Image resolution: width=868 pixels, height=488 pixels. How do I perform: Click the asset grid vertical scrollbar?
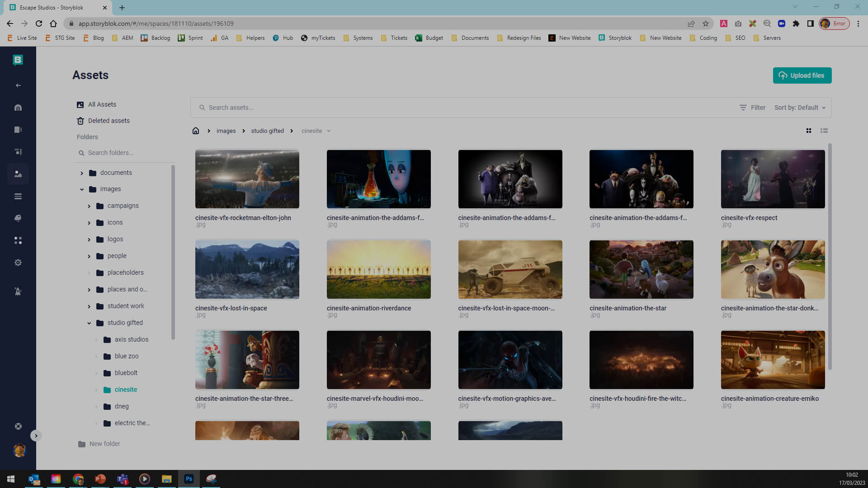(830, 257)
